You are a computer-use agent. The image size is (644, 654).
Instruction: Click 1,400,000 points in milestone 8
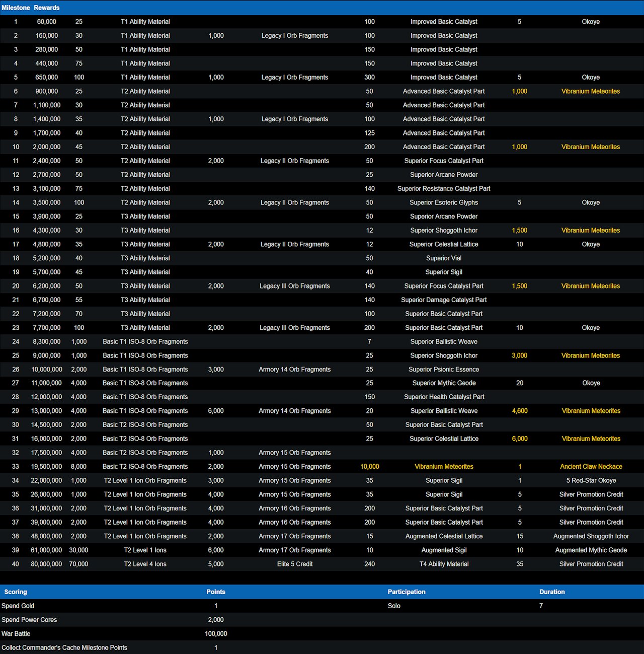tap(47, 119)
